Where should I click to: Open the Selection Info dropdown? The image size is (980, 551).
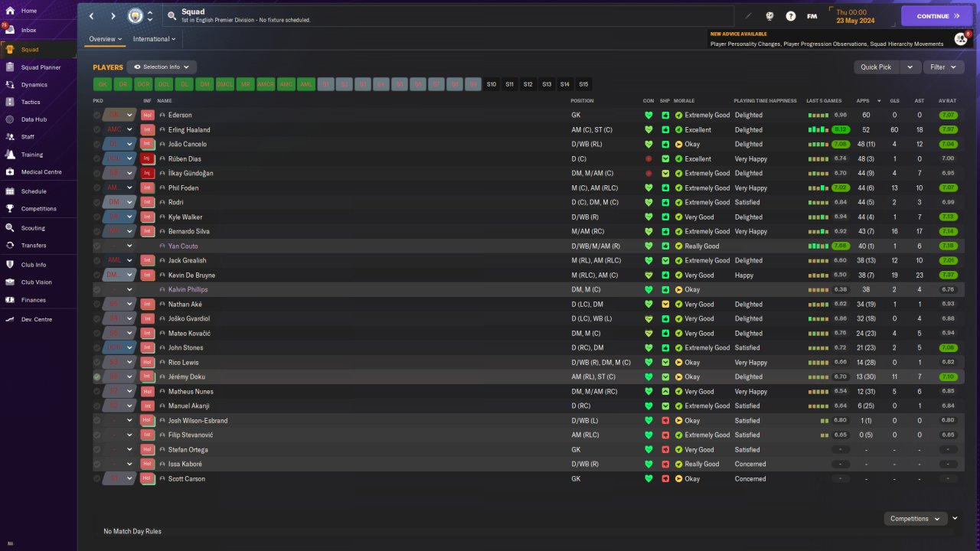tap(162, 67)
